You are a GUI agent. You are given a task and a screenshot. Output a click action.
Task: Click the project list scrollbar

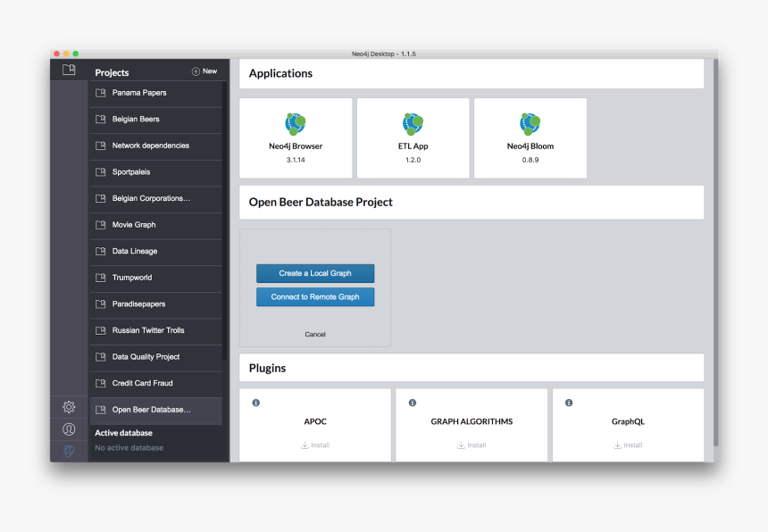224,220
